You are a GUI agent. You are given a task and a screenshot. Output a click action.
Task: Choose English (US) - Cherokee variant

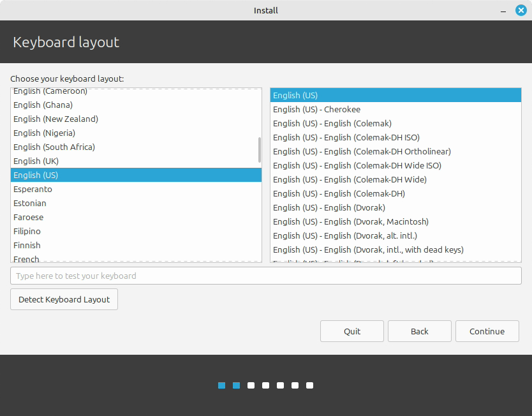point(316,109)
